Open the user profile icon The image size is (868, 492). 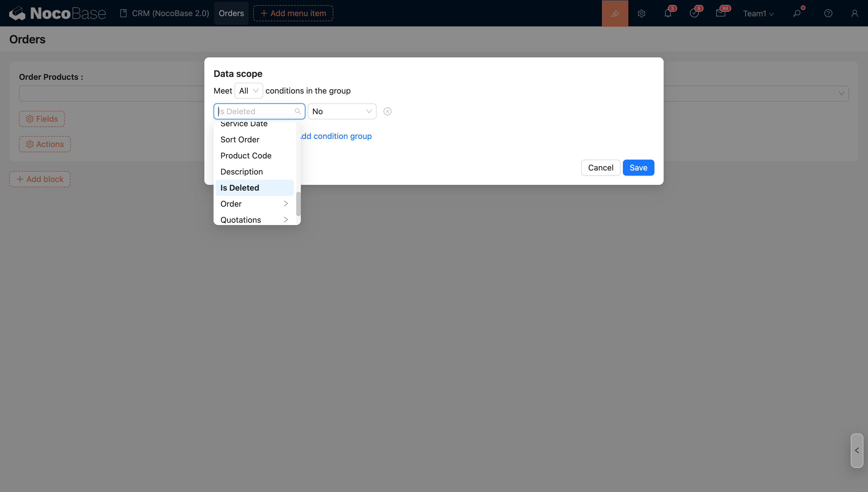pos(855,13)
